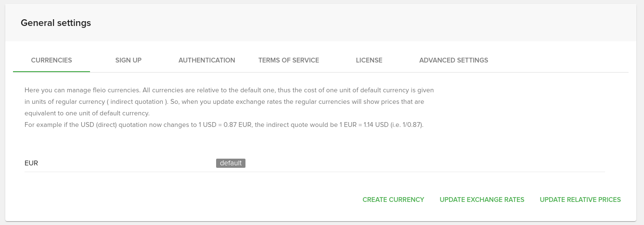Viewport: 644px width, 225px height.
Task: Show the Advanced Settings tab
Action: point(453,60)
